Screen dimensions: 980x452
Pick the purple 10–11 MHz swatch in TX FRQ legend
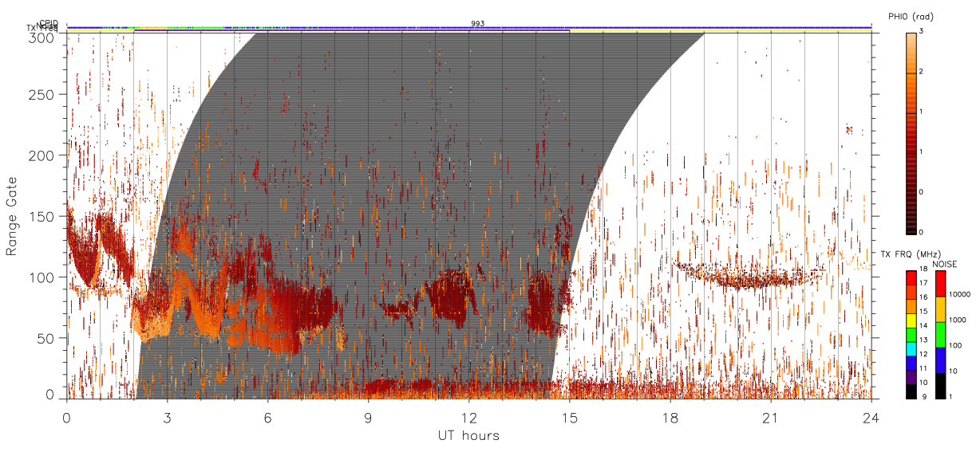911,377
